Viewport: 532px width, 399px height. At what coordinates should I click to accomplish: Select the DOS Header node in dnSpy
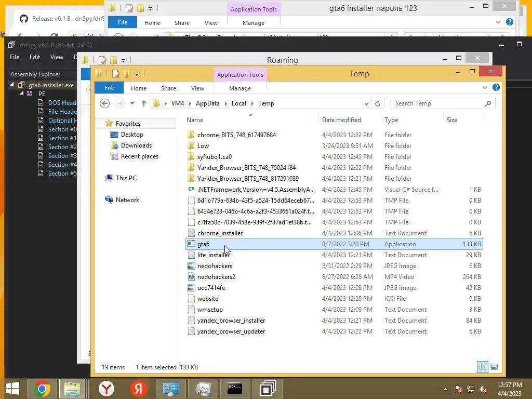(x=62, y=103)
